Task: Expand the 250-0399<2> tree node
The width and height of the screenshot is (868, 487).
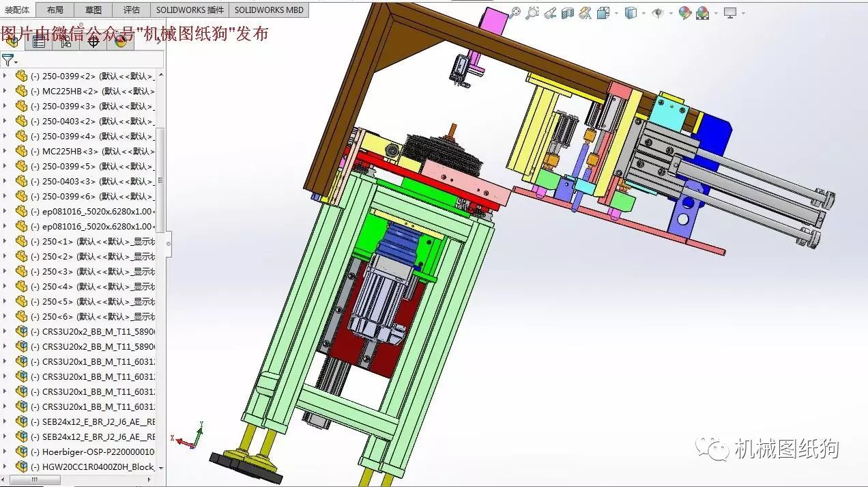Action: pos(5,76)
